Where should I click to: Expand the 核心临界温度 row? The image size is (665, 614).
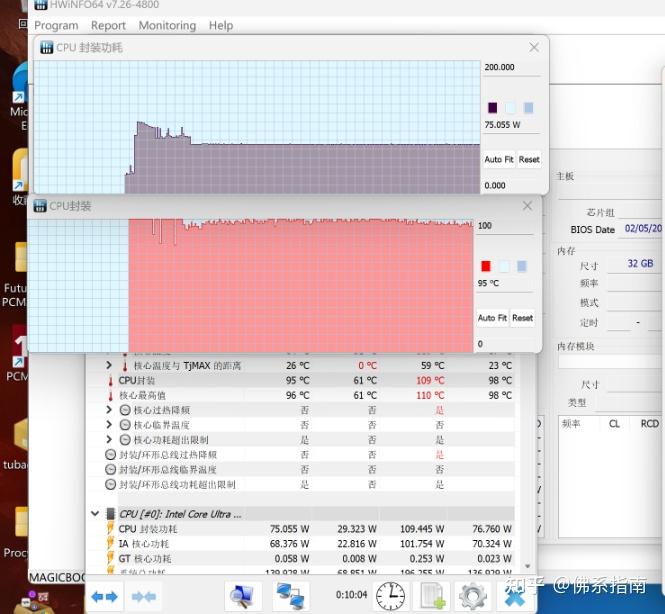pos(109,424)
